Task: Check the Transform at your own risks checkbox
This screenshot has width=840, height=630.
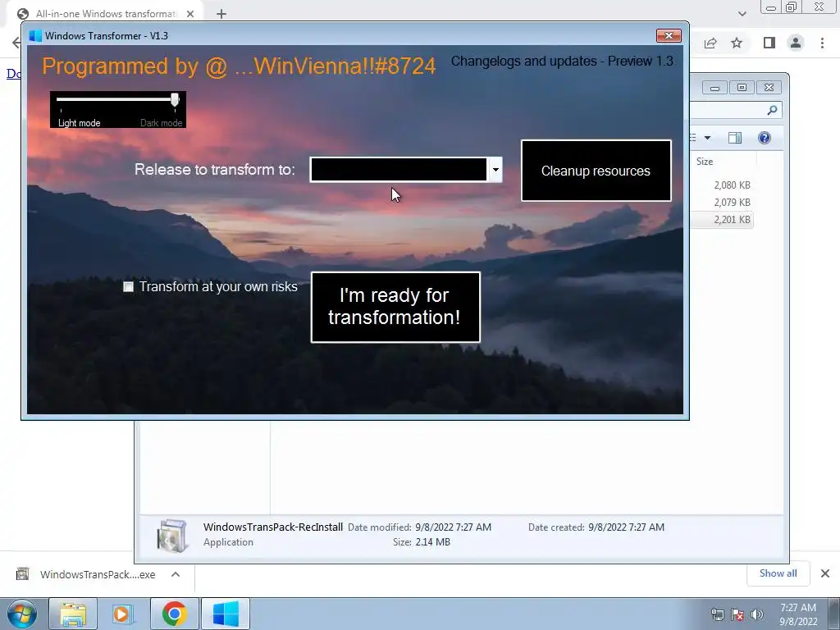Action: click(128, 286)
